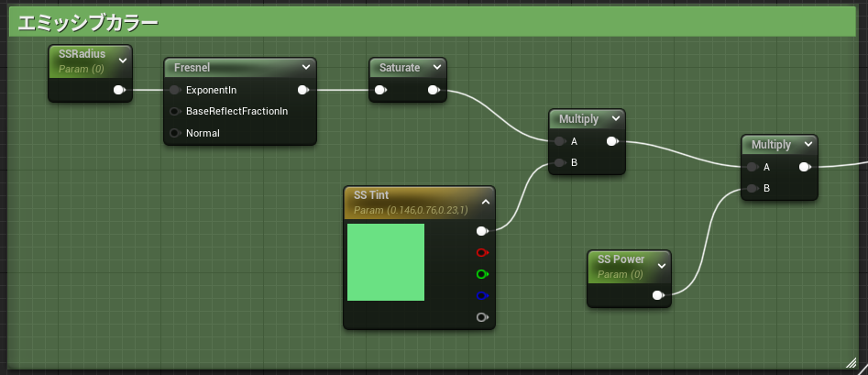Toggle the Saturate node chevron
The height and width of the screenshot is (375, 868).
pos(437,68)
